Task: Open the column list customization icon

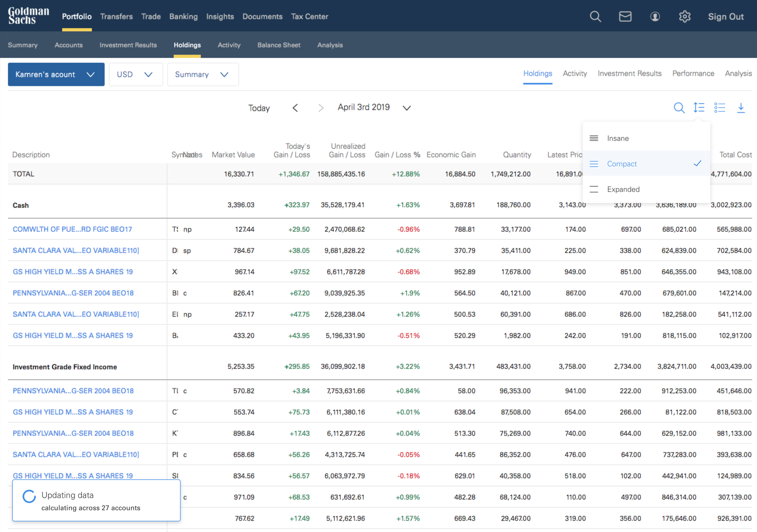Action: tap(720, 108)
